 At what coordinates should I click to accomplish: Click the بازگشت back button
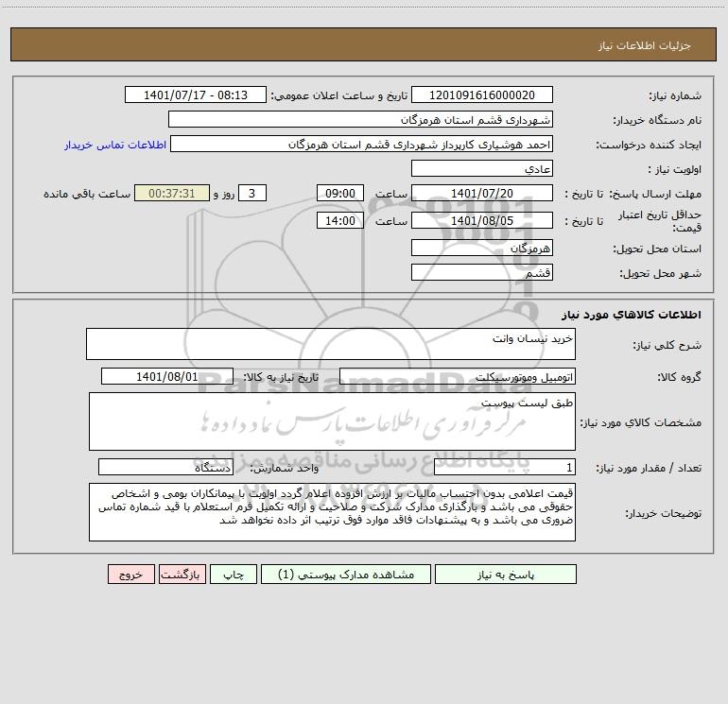tap(182, 574)
